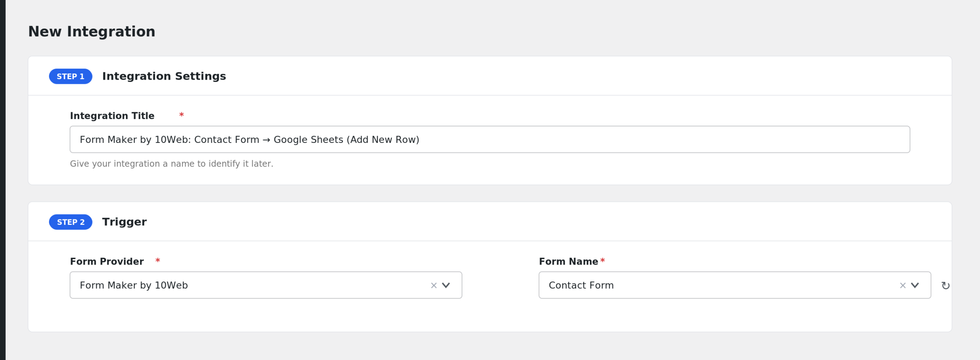Open the Form Name dropdown arrow

[x=915, y=285]
